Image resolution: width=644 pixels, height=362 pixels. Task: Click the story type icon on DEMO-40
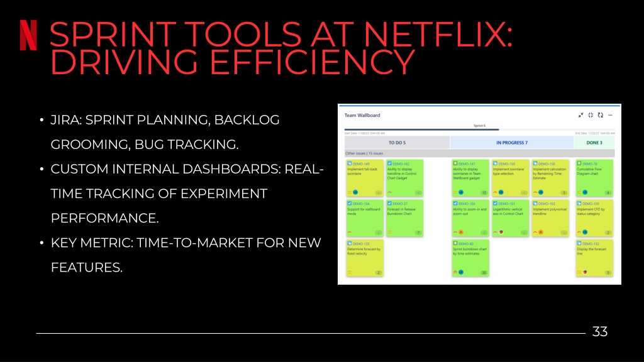[455, 243]
